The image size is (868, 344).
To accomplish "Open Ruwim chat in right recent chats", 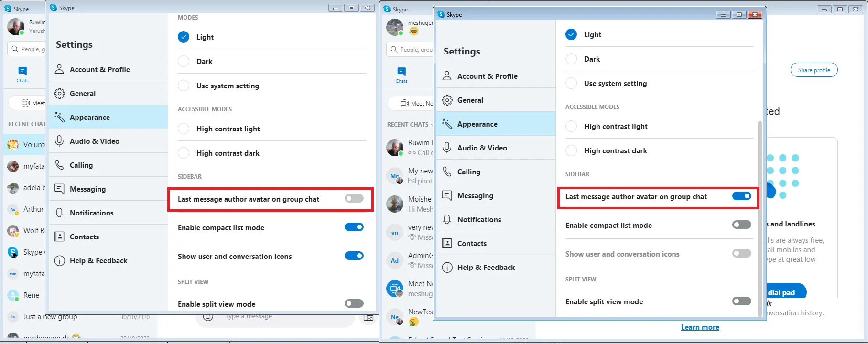I will (408, 148).
